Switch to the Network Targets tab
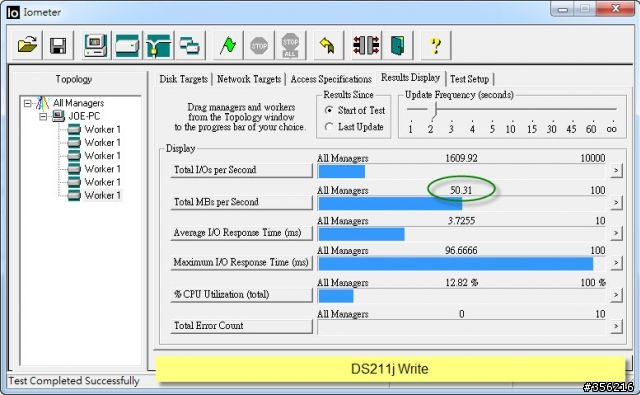This screenshot has height=395, width=640. 249,79
